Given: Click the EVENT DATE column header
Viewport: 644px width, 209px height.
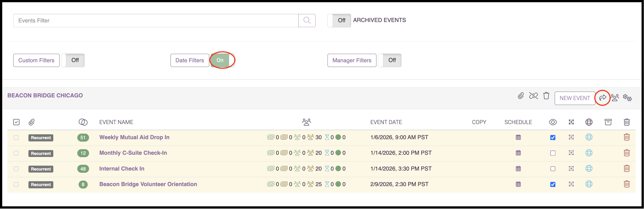Looking at the screenshot, I should pos(386,122).
